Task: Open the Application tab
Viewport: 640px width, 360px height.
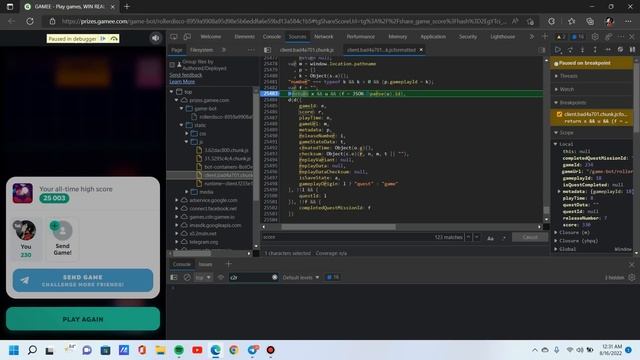Action: (433, 37)
